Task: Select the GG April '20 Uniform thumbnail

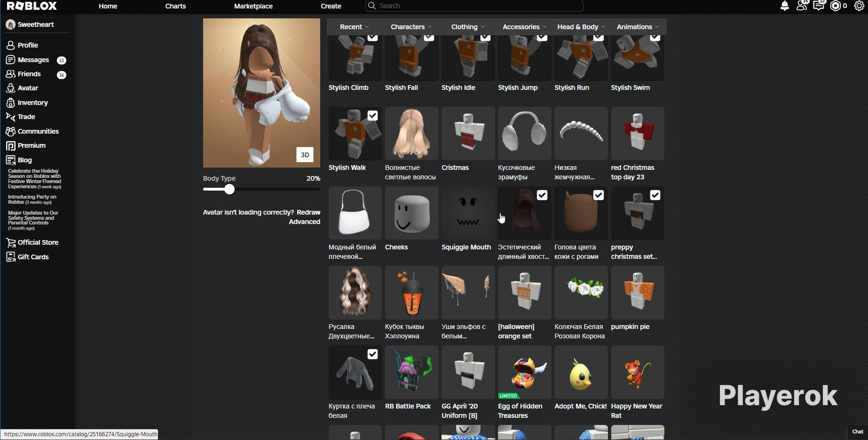Action: 468,372
